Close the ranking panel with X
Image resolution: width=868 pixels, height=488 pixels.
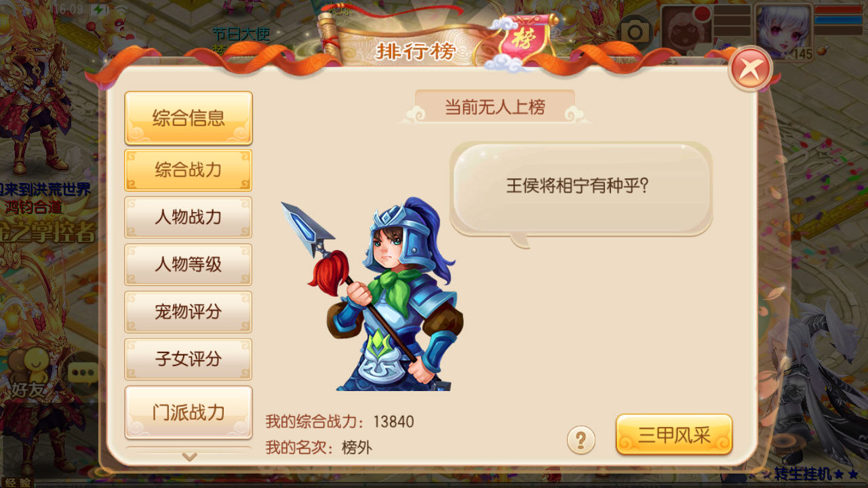(751, 68)
